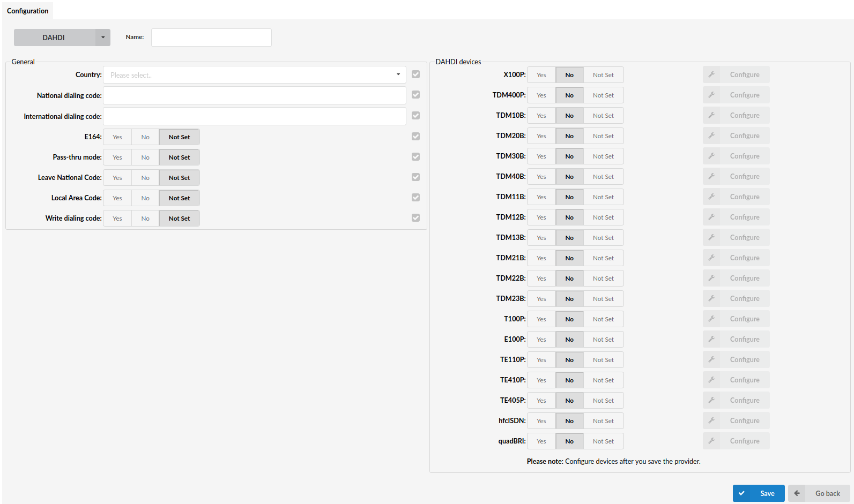
Task: Set Write dialing code to Yes
Action: click(117, 219)
